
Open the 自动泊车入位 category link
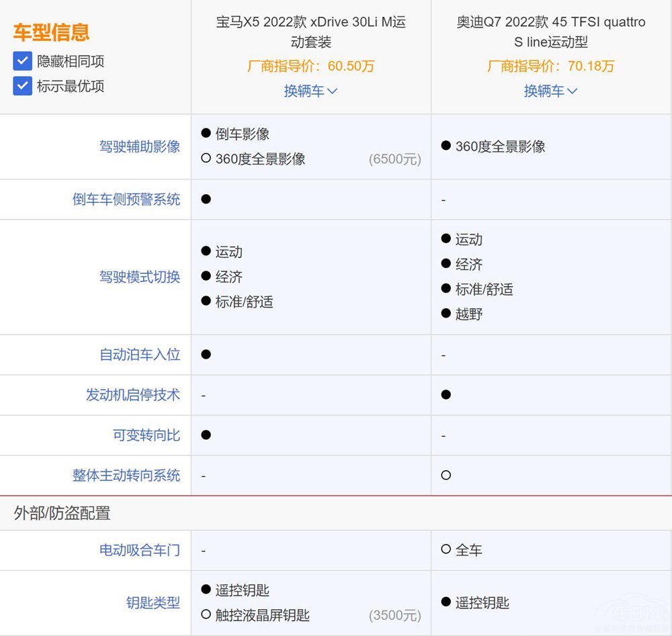coord(138,355)
